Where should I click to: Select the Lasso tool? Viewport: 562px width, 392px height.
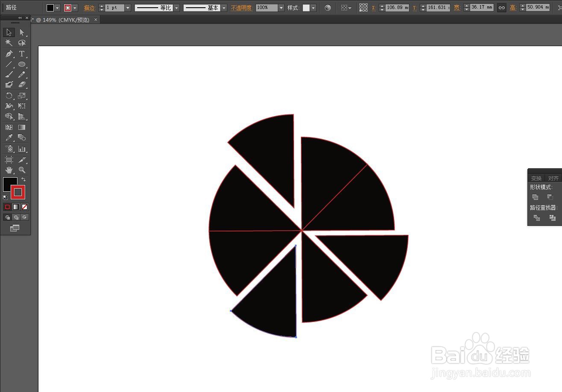pyautogui.click(x=22, y=43)
